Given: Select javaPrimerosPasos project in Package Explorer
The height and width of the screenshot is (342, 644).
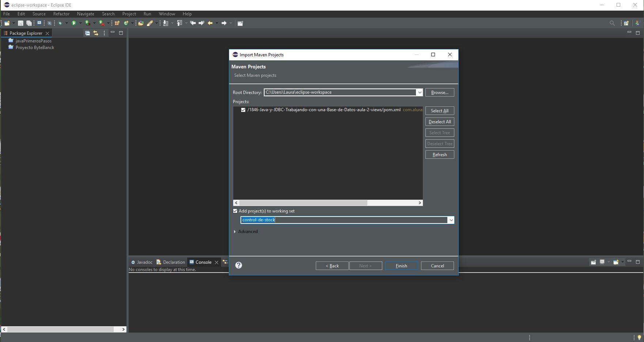Looking at the screenshot, I should tap(33, 41).
